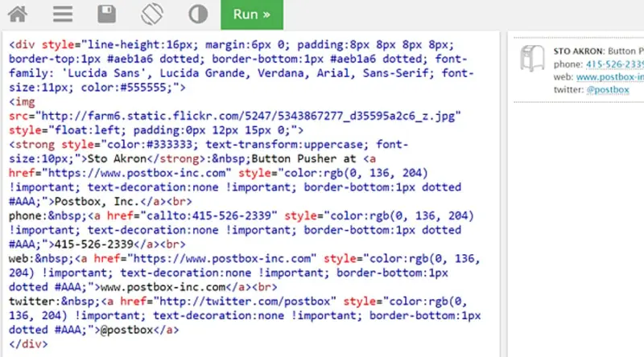Image resolution: width=644 pixels, height=357 pixels.
Task: Click the Home icon in toolbar
Action: [18, 14]
